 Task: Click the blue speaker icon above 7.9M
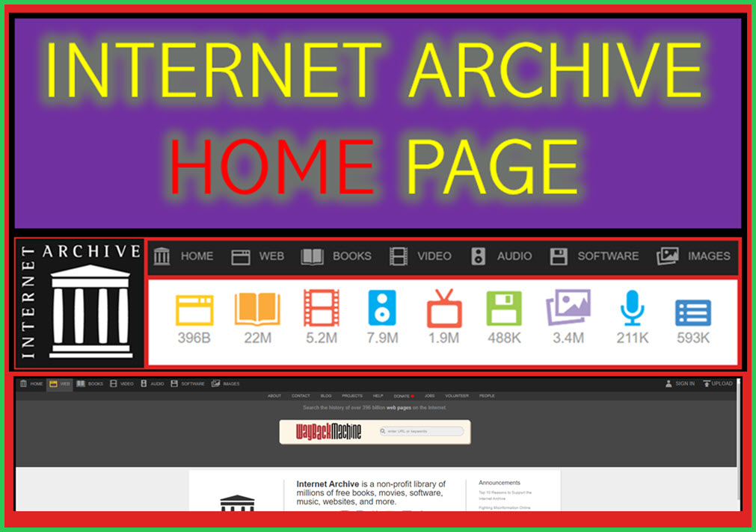382,307
